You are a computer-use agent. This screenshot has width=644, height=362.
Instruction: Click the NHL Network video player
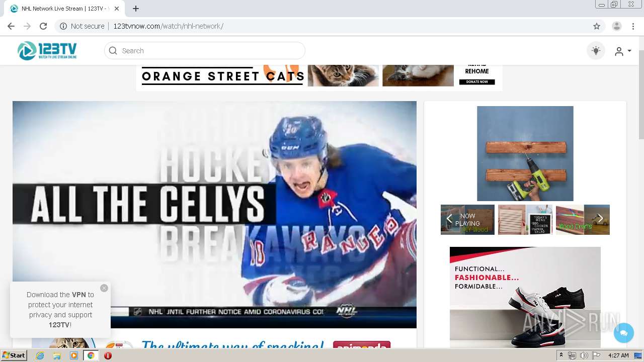point(214,215)
